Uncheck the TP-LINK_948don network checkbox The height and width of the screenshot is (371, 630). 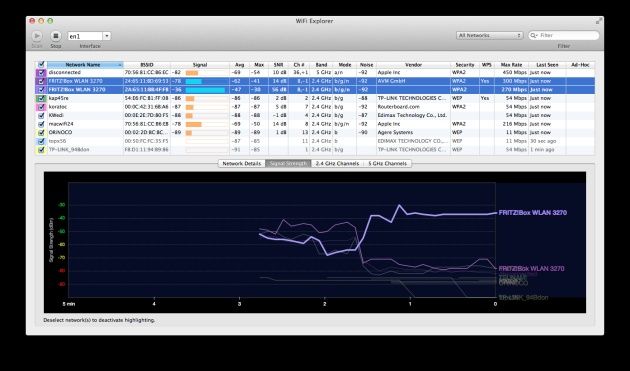tap(41, 150)
